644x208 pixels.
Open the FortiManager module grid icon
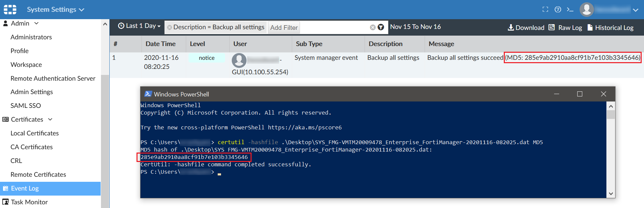(10, 9)
